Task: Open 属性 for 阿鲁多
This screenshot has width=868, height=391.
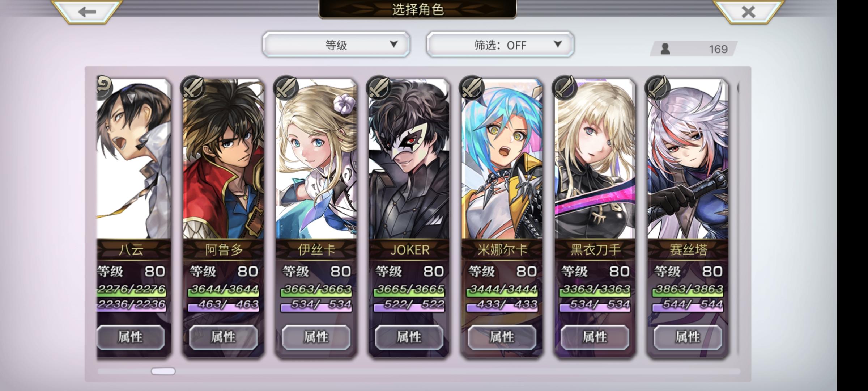Action: (223, 337)
